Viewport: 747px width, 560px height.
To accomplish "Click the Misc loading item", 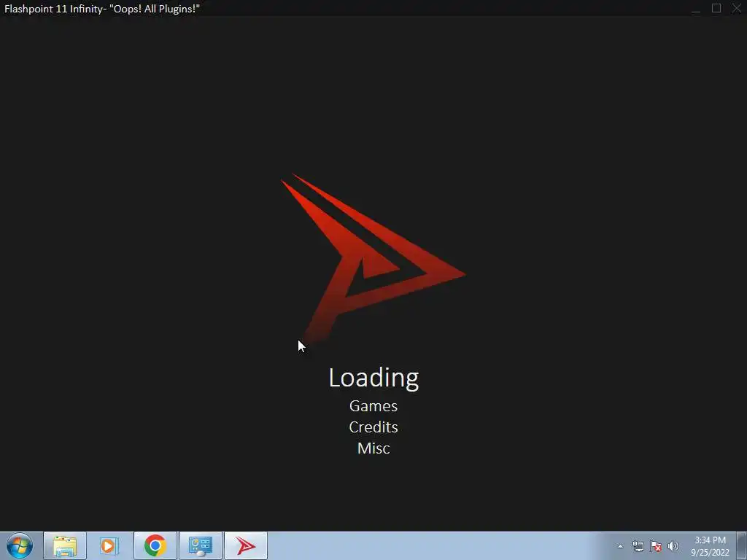I will (373, 448).
